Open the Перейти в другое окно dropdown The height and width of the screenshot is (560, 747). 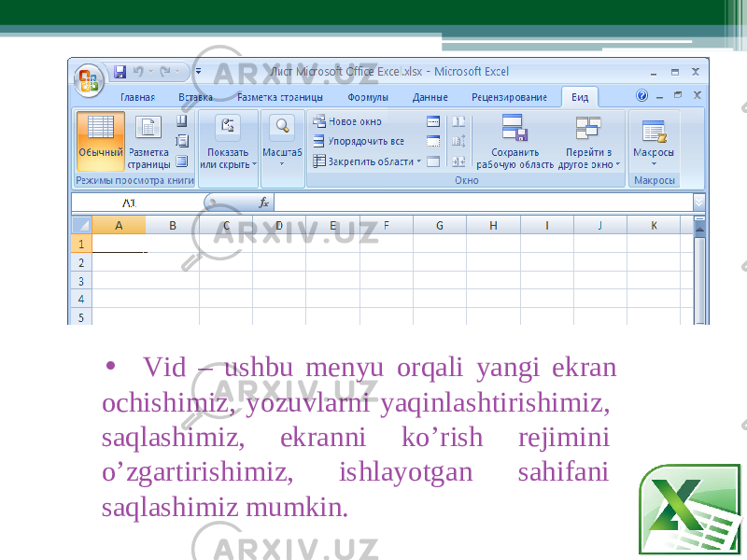589,142
